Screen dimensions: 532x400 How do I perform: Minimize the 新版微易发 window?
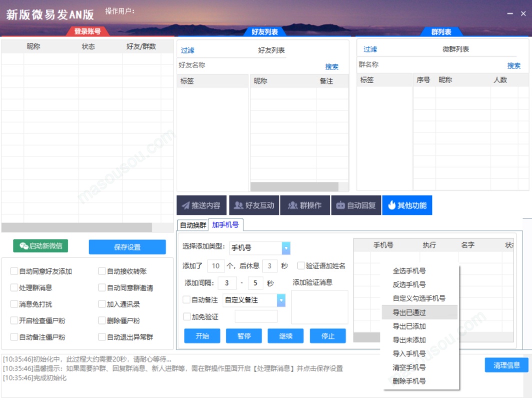click(x=510, y=14)
